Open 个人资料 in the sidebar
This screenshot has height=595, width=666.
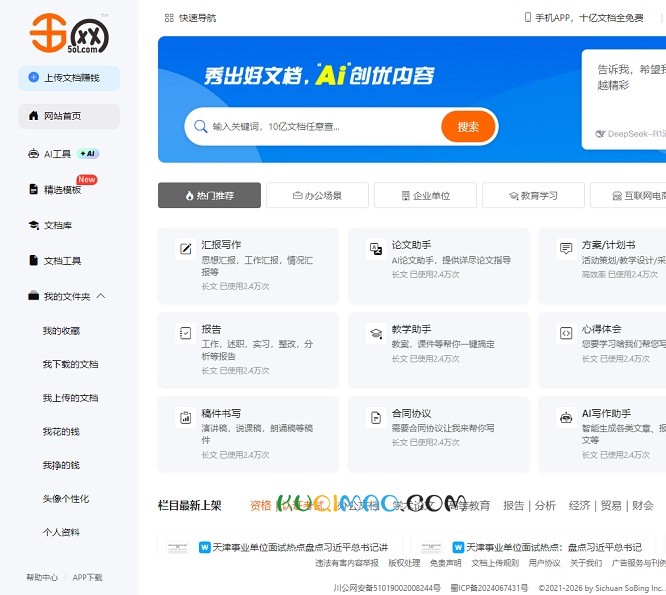pos(61,532)
